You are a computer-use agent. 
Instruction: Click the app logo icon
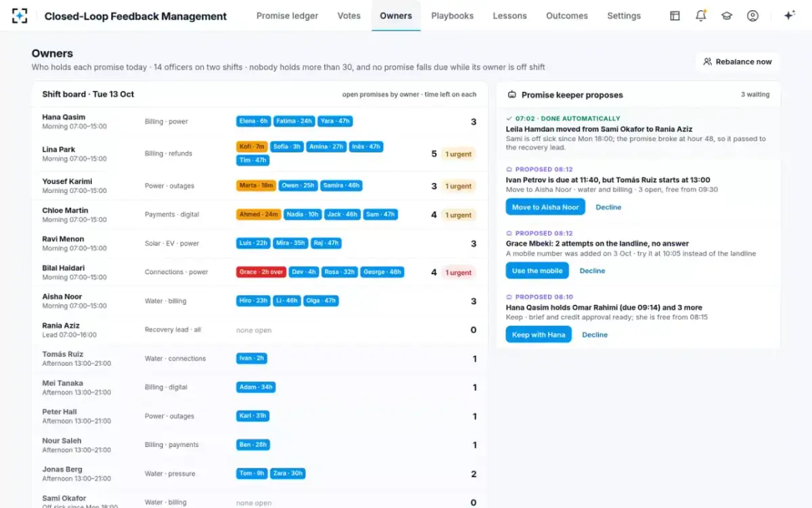(x=20, y=16)
